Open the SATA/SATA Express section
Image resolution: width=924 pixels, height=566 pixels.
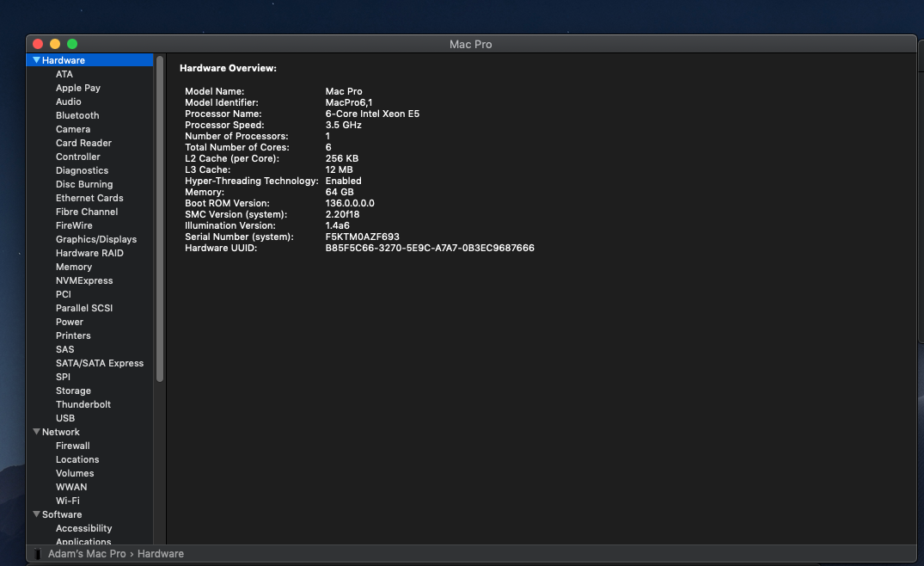click(x=100, y=363)
